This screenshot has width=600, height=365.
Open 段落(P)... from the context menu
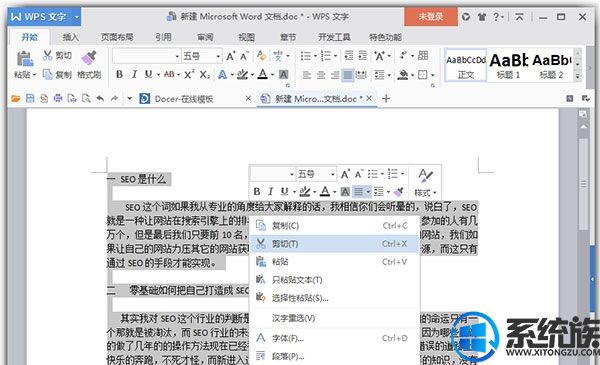(x=334, y=356)
